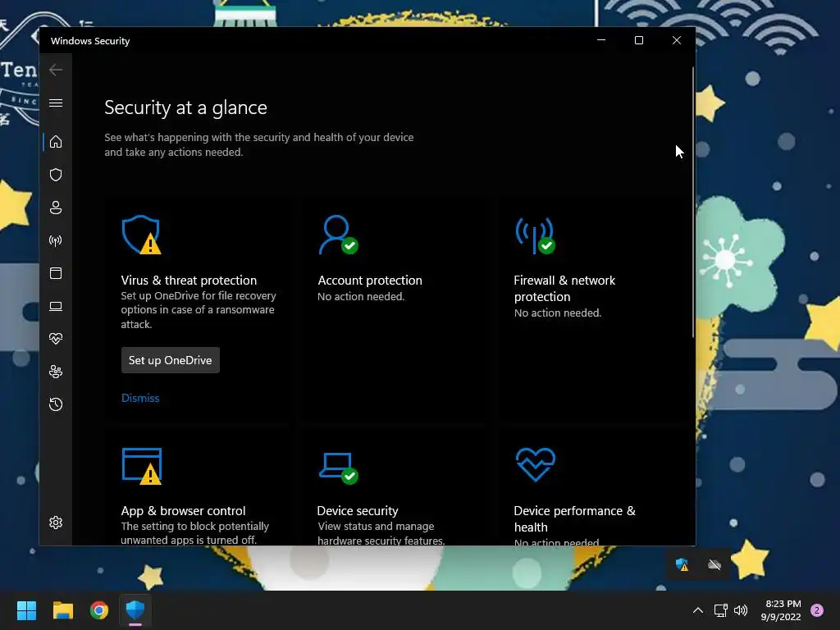Viewport: 840px width, 630px height.
Task: Open the clock showing 8:23 PM
Action: (x=781, y=610)
